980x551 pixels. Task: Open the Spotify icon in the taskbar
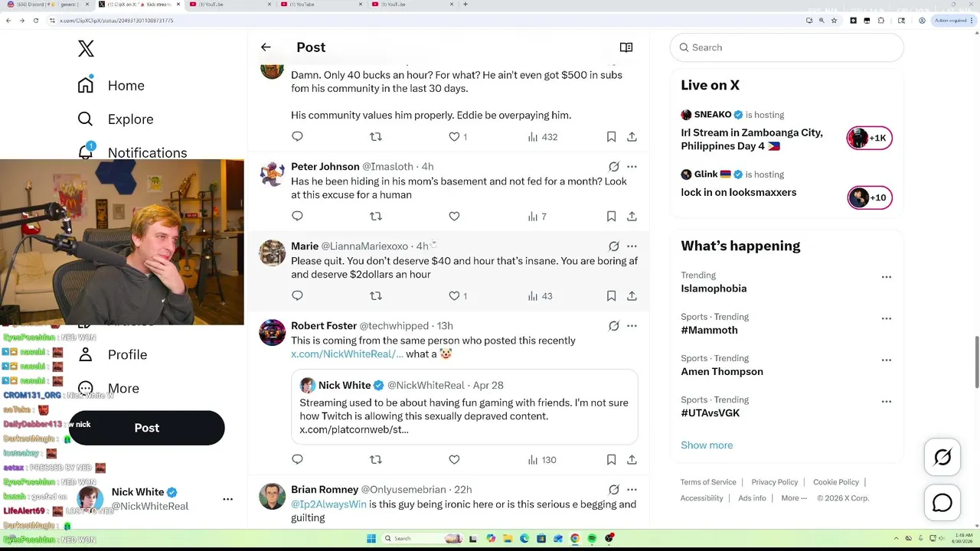point(592,539)
